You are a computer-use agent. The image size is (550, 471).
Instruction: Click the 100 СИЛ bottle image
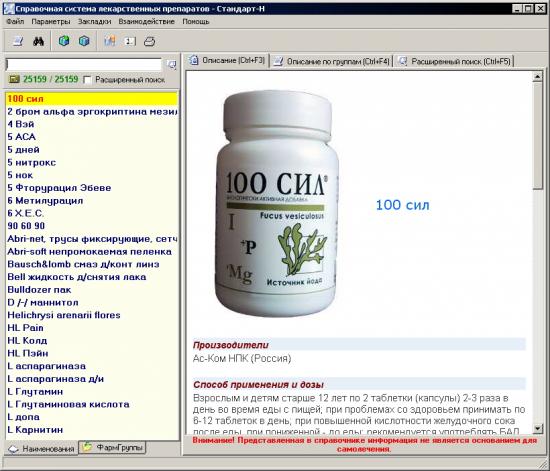click(x=277, y=203)
